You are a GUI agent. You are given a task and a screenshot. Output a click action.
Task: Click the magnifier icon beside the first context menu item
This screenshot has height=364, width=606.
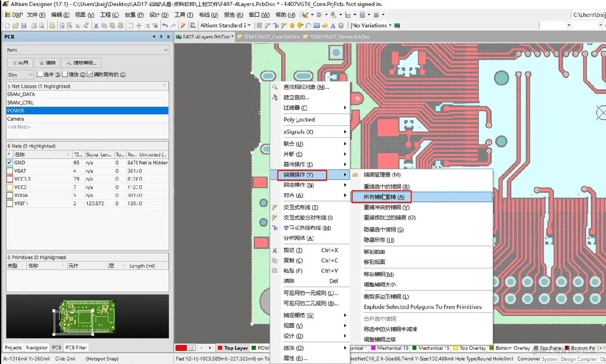click(275, 87)
